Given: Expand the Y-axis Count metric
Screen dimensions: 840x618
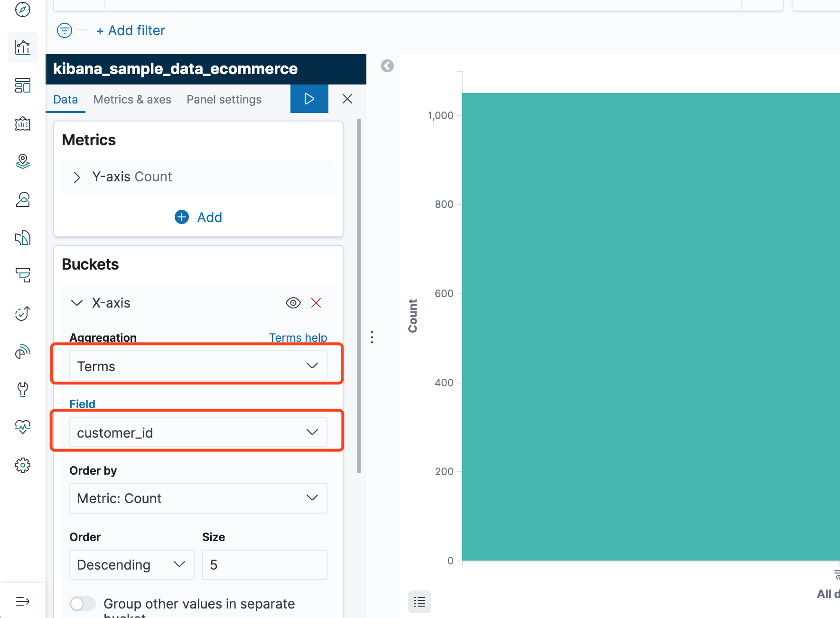Looking at the screenshot, I should [77, 177].
